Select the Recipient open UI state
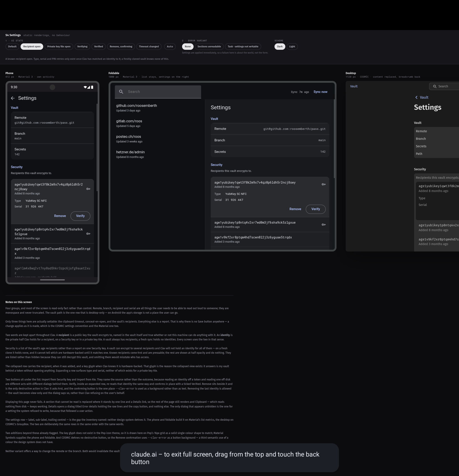This screenshot has height=476, width=459. point(32,47)
